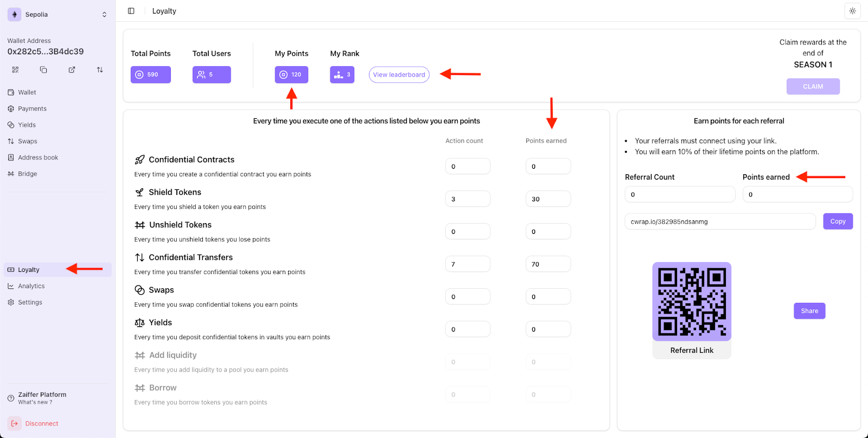This screenshot has width=868, height=438.
Task: Select Confidential Transfers action count field showing 7
Action: pos(468,264)
